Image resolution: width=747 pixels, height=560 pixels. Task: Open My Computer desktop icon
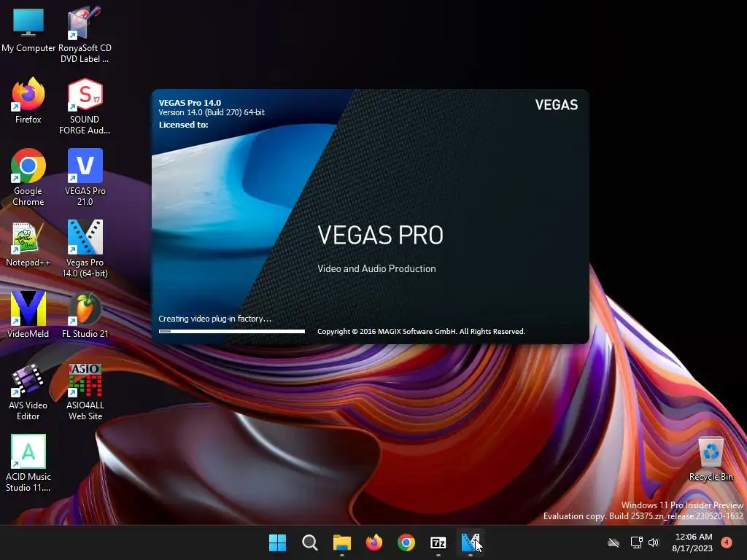coord(28,29)
